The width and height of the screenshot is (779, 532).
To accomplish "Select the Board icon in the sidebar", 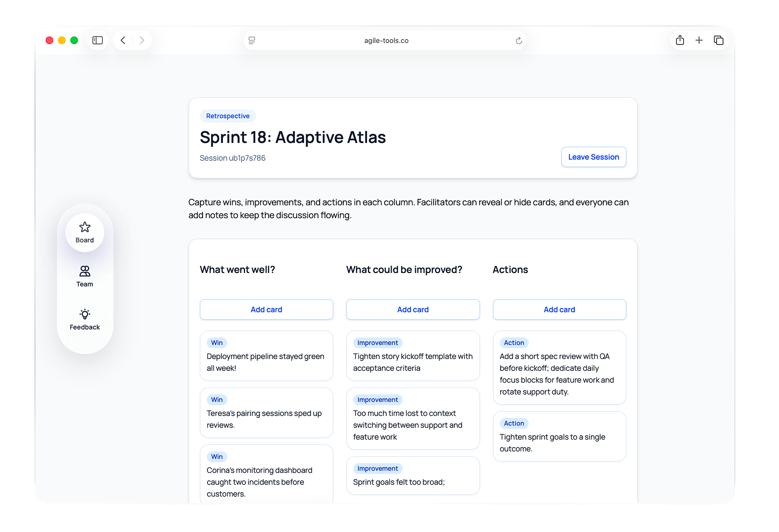I will (84, 232).
